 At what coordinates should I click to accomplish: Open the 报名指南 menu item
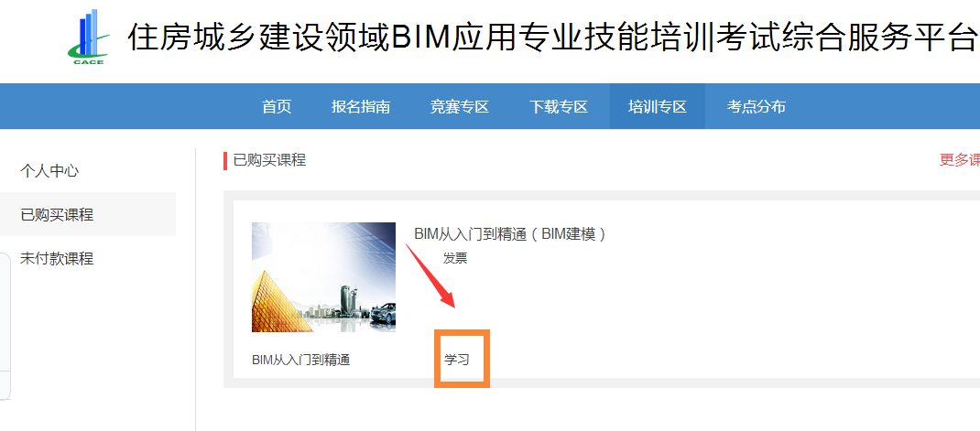coord(361,107)
